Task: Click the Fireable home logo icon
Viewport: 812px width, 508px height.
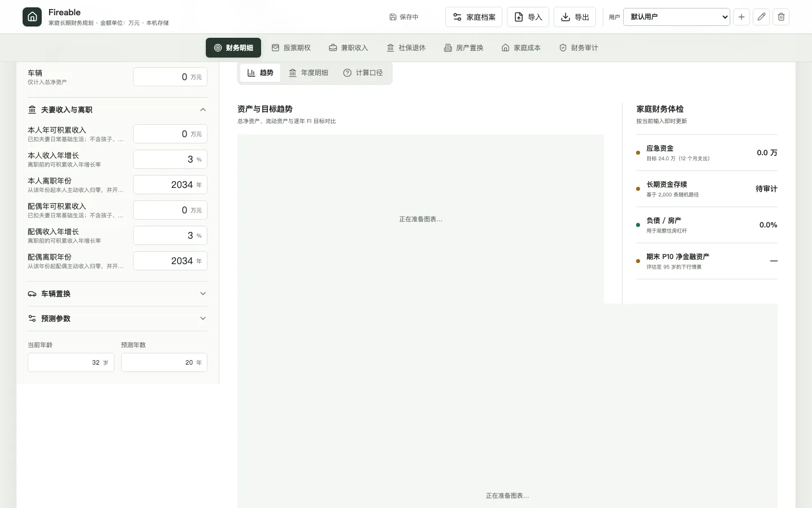Action: (x=32, y=17)
